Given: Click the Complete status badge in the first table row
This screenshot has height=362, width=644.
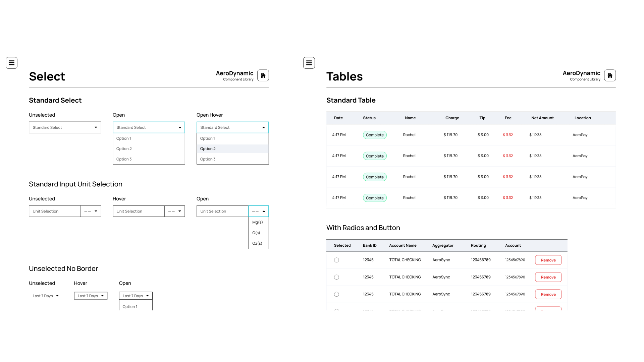Looking at the screenshot, I should click(x=375, y=135).
